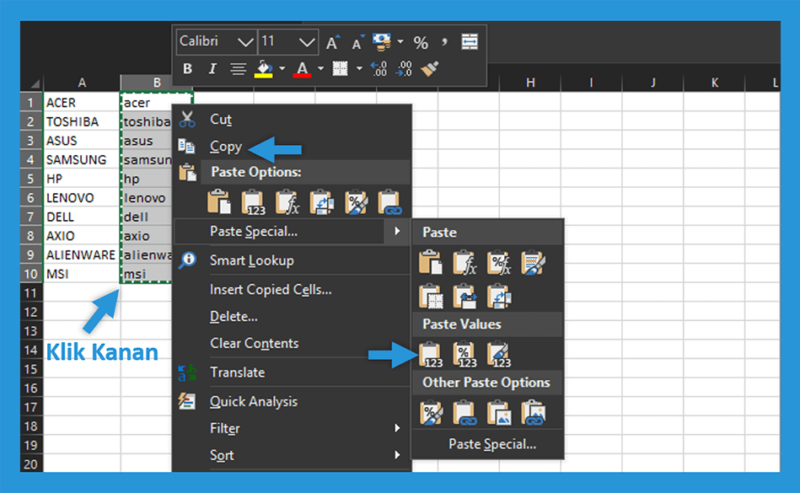Viewport: 800px width, 493px height.
Task: Select row 15 header
Action: [32, 369]
